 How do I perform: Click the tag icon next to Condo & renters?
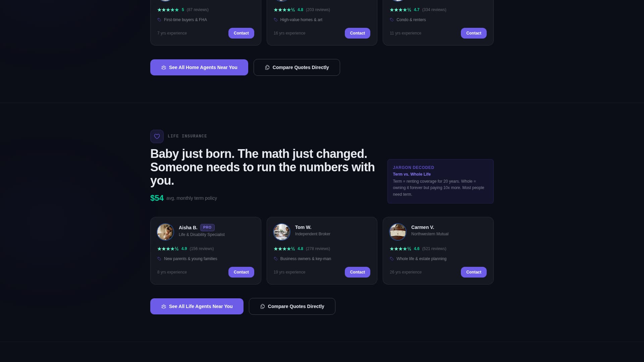click(392, 20)
